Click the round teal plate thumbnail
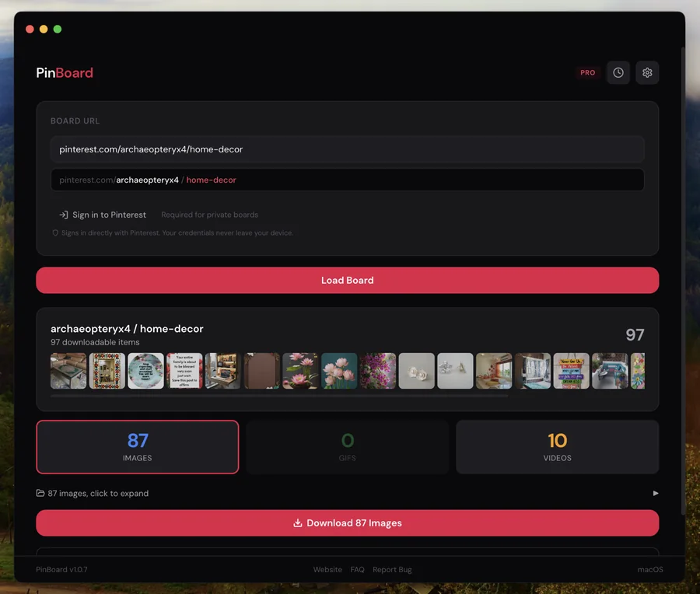Image resolution: width=700 pixels, height=594 pixels. click(145, 371)
